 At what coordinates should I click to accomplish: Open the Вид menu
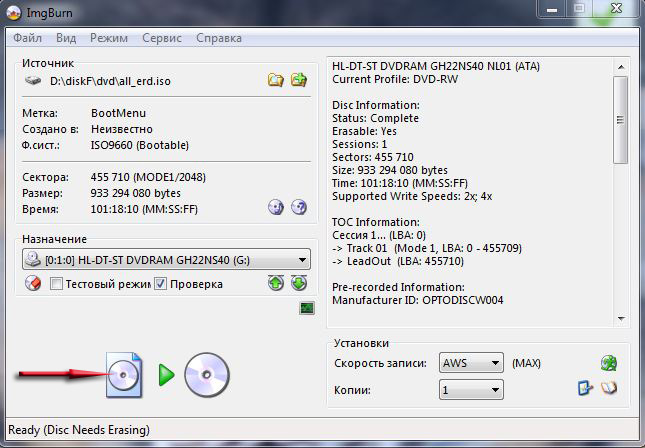pos(66,38)
